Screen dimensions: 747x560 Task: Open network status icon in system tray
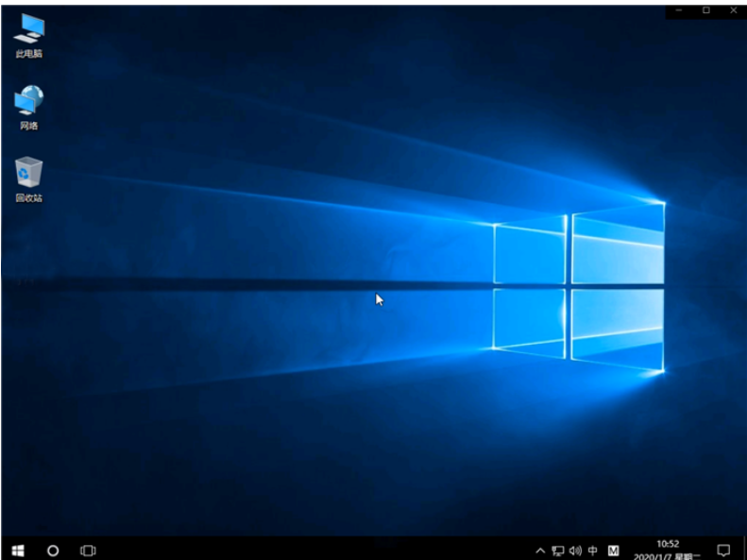[x=558, y=550]
